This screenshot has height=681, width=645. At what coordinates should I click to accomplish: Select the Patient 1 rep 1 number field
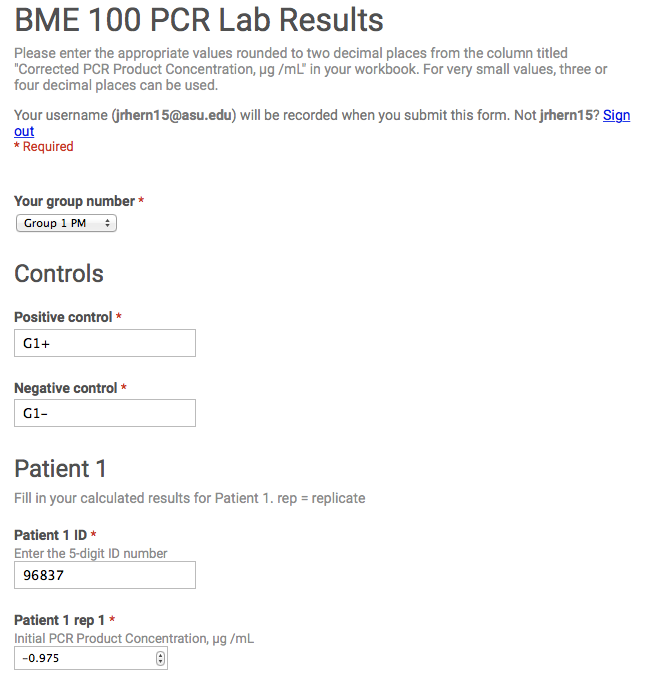tap(85, 658)
